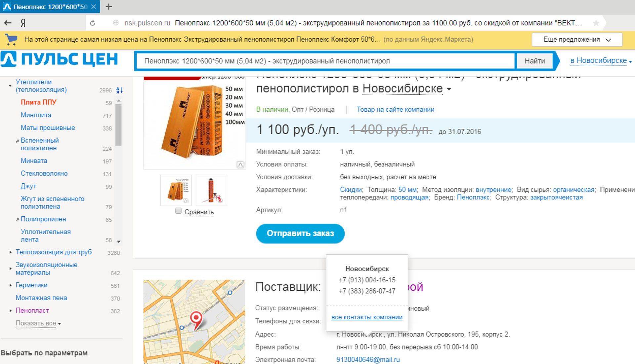This screenshot has width=635, height=364.
Task: Click the browser back arrow
Action: pyautogui.click(x=8, y=23)
